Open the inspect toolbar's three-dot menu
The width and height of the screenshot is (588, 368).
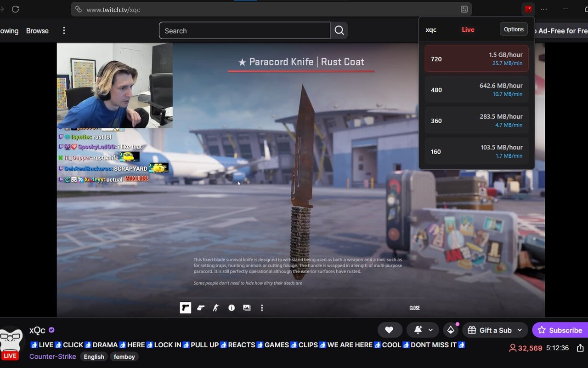coord(262,308)
